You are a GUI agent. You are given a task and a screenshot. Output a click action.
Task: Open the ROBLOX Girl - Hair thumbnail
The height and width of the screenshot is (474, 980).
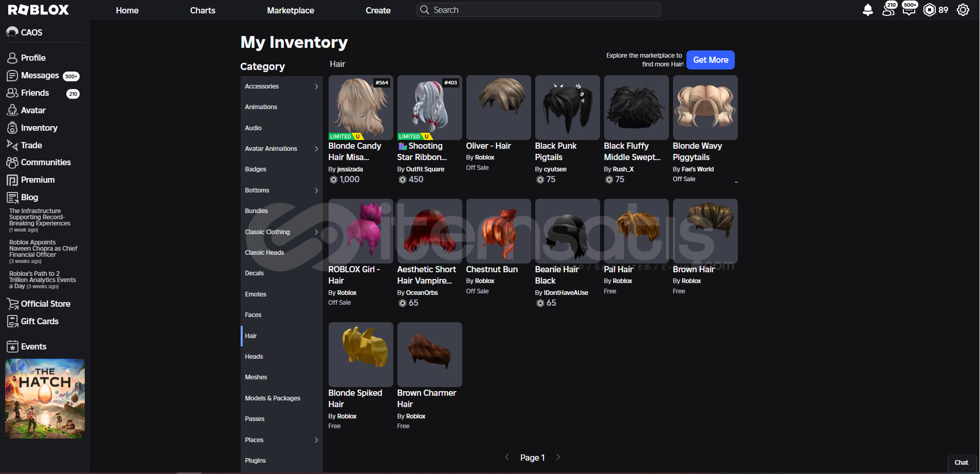point(360,231)
